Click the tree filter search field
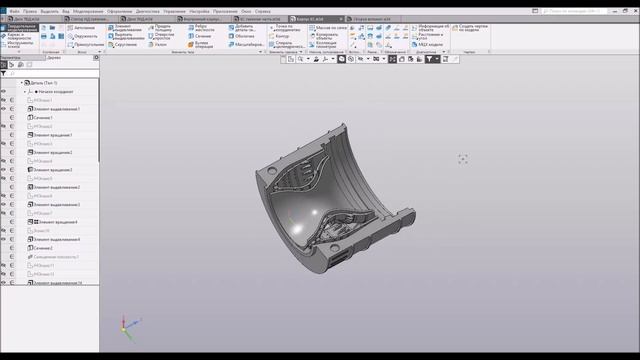 click(53, 73)
